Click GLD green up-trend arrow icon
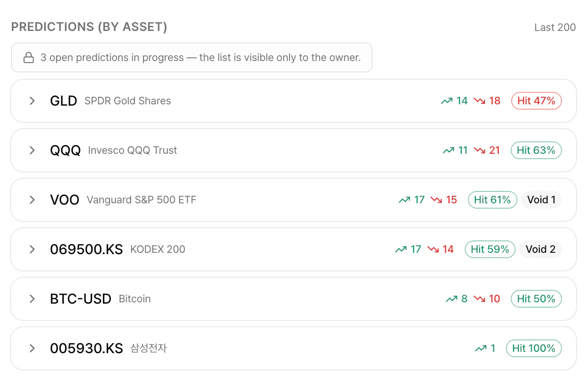The image size is (588, 381). pyautogui.click(x=447, y=101)
